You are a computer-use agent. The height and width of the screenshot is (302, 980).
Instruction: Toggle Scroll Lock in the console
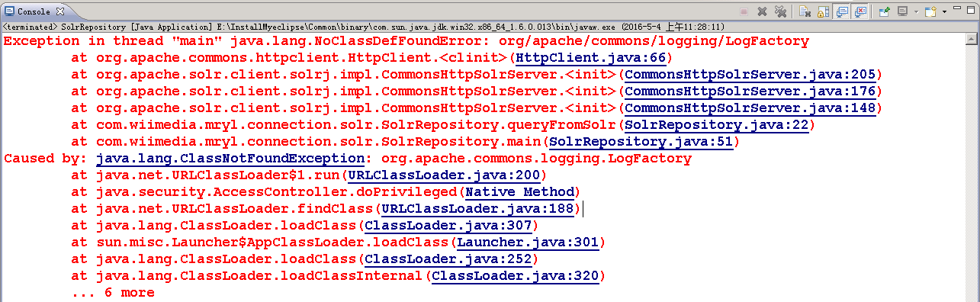point(823,12)
